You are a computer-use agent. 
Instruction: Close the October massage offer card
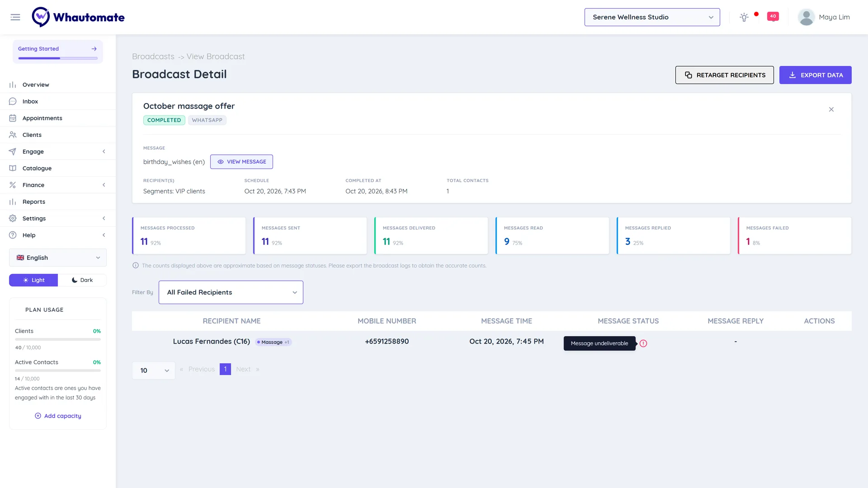click(831, 109)
